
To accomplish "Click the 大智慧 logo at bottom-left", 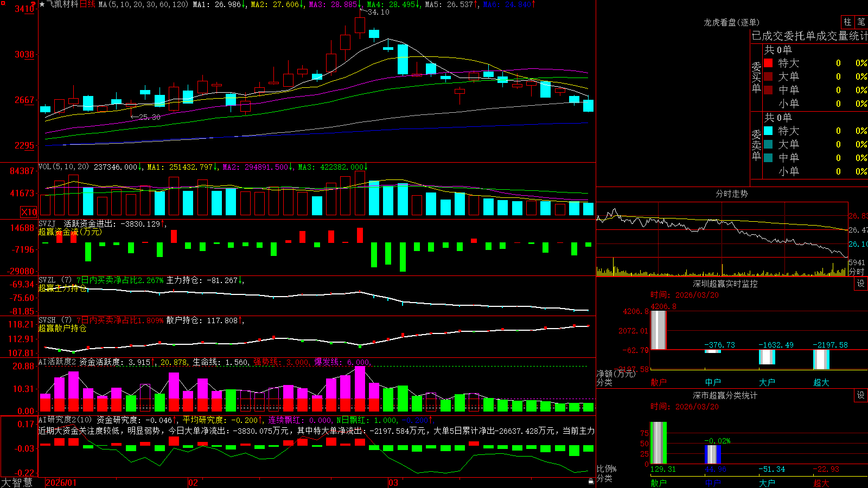I will pyautogui.click(x=17, y=483).
